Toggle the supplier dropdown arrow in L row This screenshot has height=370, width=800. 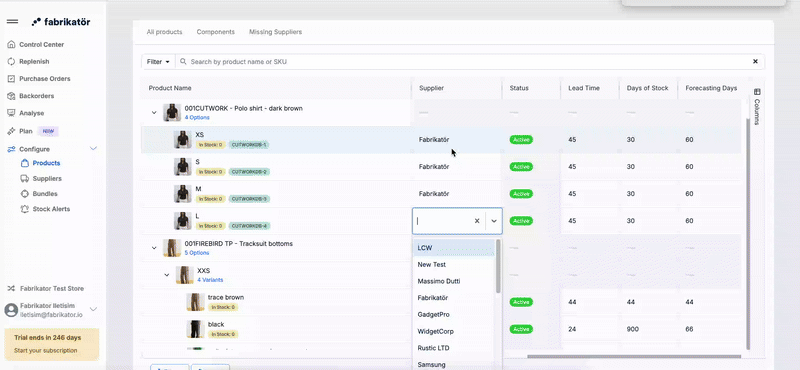click(x=494, y=221)
